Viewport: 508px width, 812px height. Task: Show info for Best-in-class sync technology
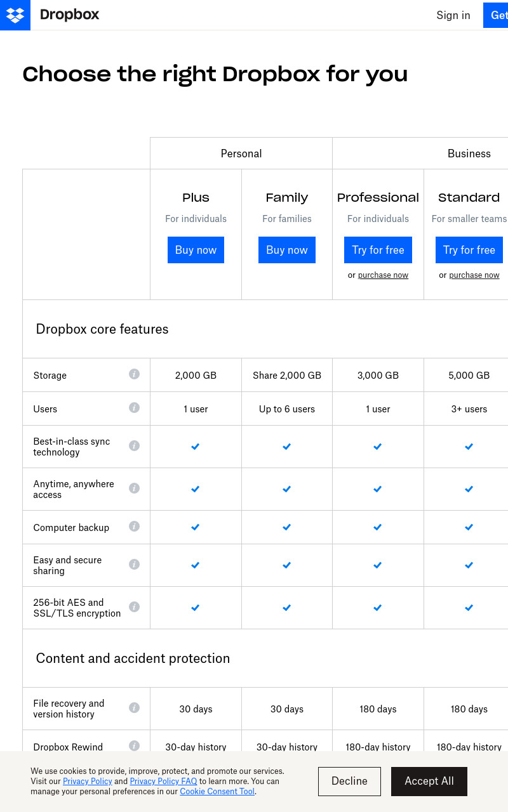click(x=134, y=445)
